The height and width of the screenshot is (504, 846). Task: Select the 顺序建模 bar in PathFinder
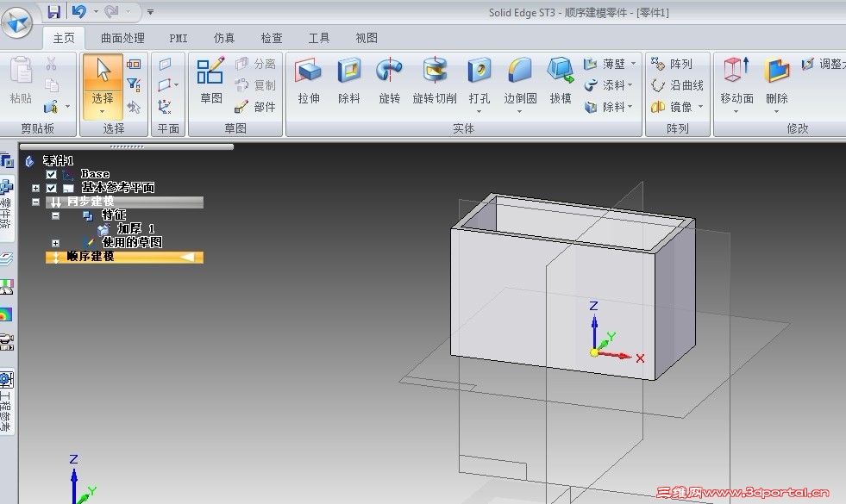click(125, 257)
